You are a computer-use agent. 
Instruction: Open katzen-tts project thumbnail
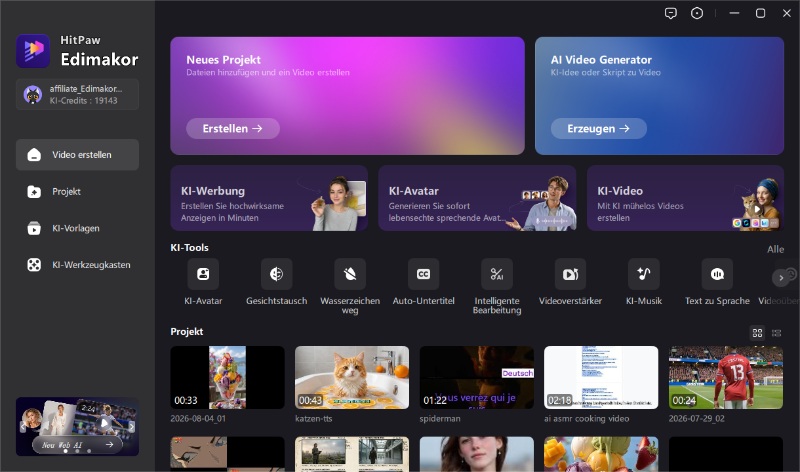click(352, 378)
